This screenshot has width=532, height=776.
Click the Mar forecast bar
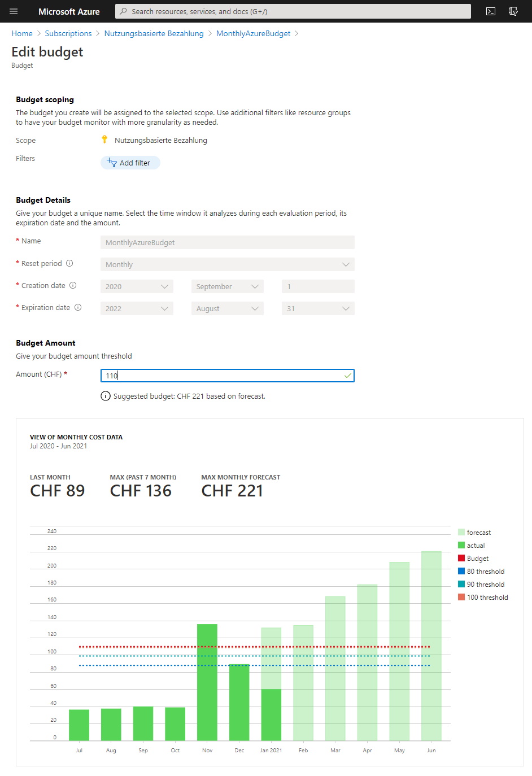(335, 668)
